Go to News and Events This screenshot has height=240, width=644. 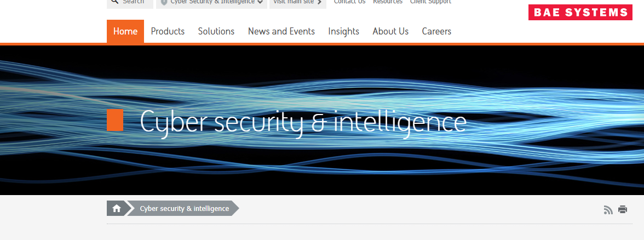281,31
